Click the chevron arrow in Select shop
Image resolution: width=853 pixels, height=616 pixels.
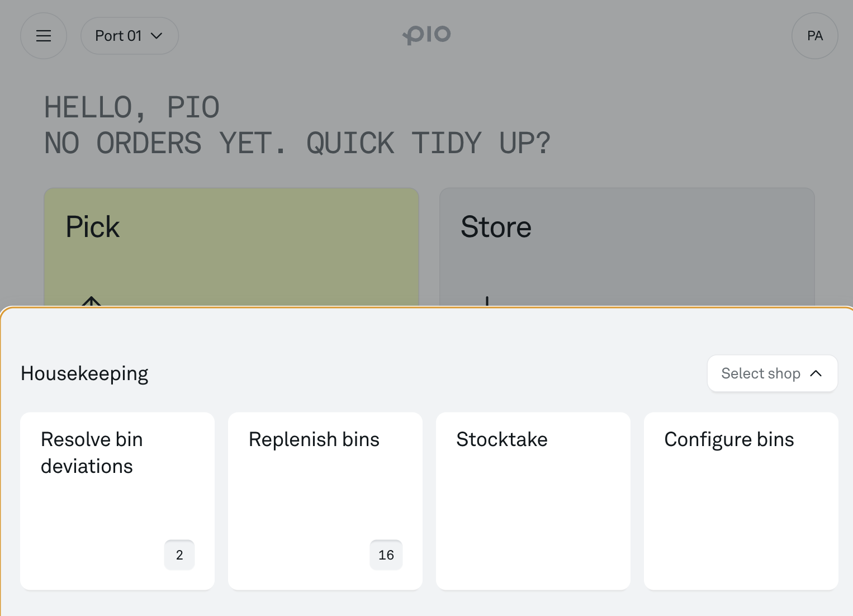(x=816, y=373)
